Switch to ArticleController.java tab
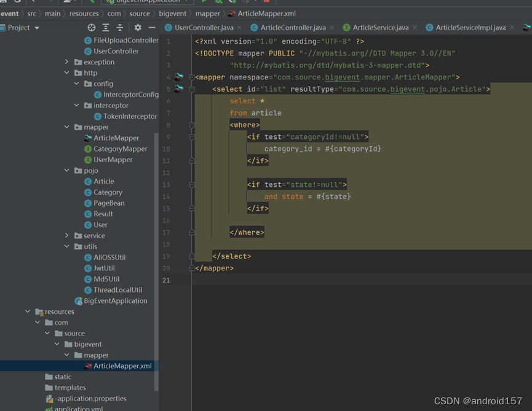The height and width of the screenshot is (411, 532). coord(293,28)
